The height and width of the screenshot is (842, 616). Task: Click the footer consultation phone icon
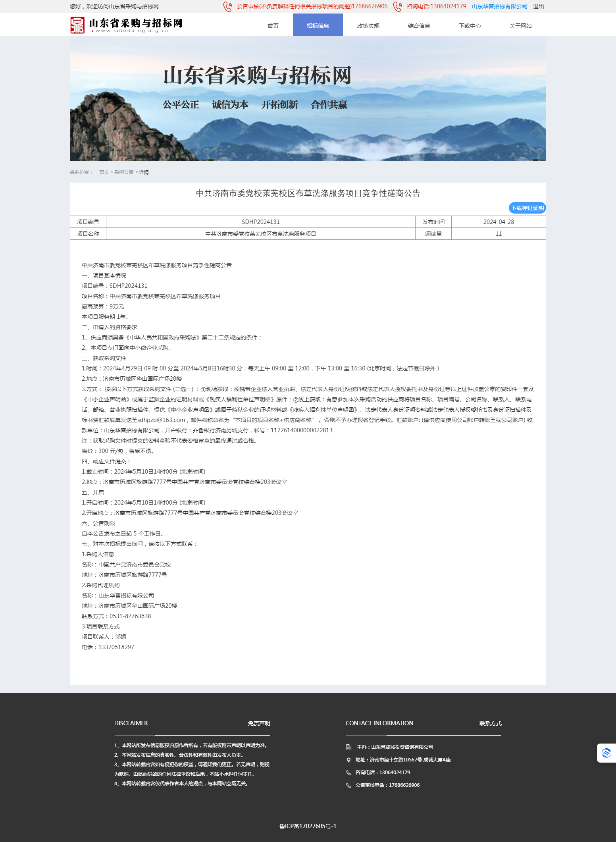pos(348,773)
